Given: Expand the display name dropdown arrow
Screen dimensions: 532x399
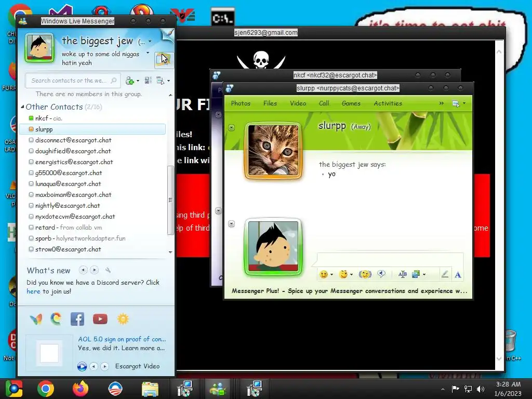Looking at the screenshot, I should click(150, 42).
